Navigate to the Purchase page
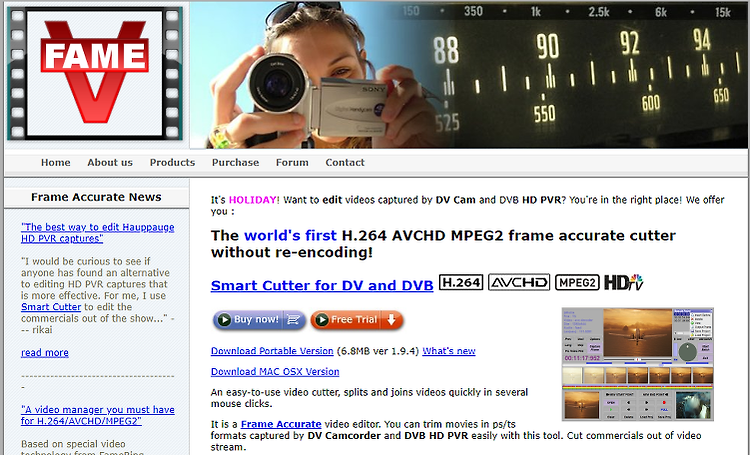This screenshot has width=750, height=455. 235,163
